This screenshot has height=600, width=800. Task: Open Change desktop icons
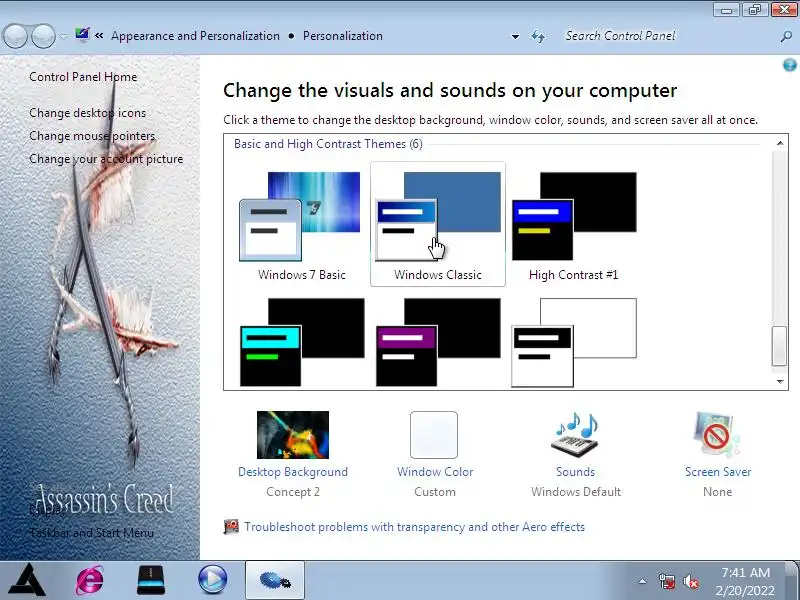tap(87, 113)
